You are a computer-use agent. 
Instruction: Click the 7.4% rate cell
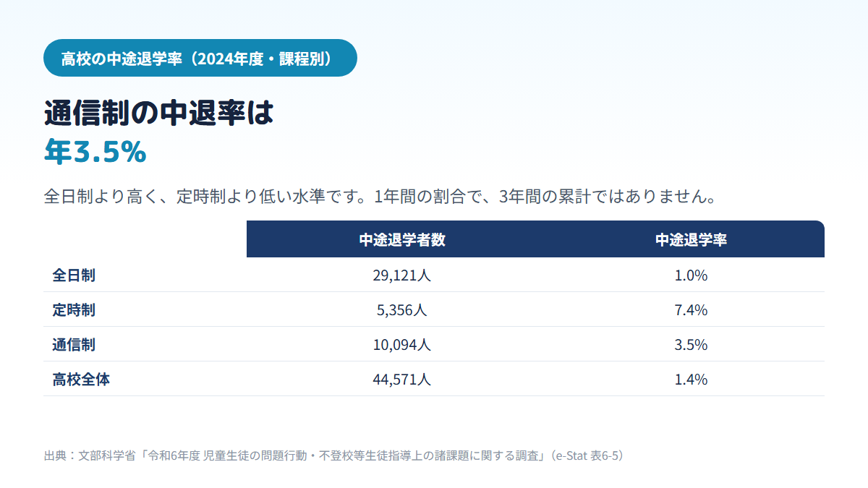point(691,310)
